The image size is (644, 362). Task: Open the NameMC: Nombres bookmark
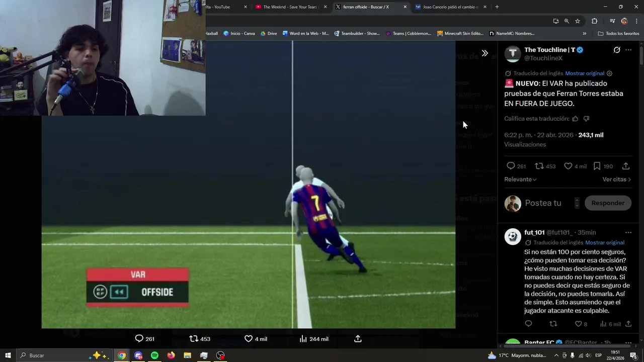pos(512,33)
